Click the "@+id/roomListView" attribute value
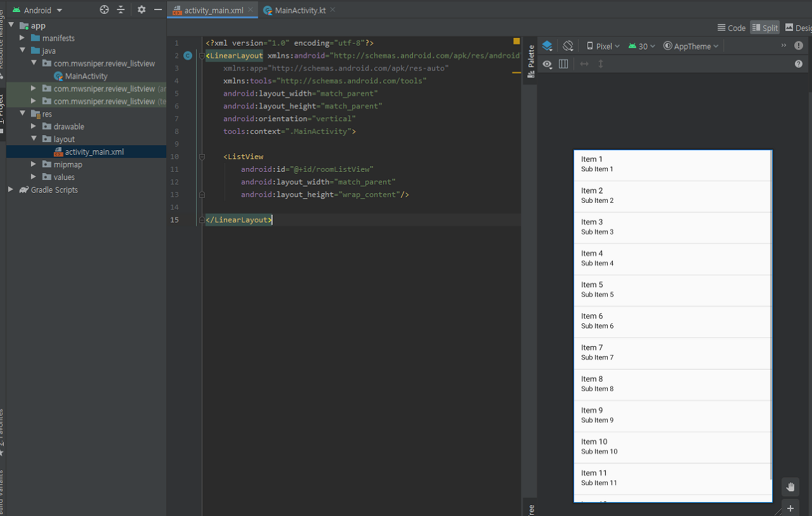The image size is (812, 516). (330, 169)
